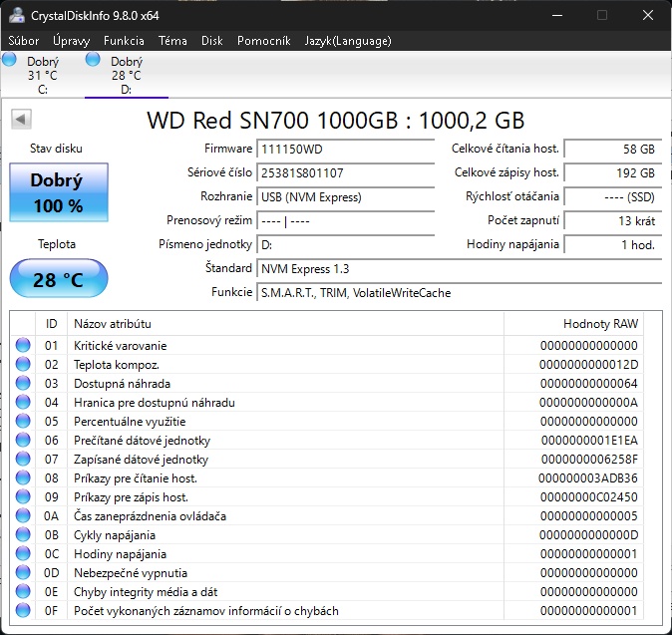The height and width of the screenshot is (635, 672).
Task: Click the Prenosový režim field
Action: [x=345, y=221]
